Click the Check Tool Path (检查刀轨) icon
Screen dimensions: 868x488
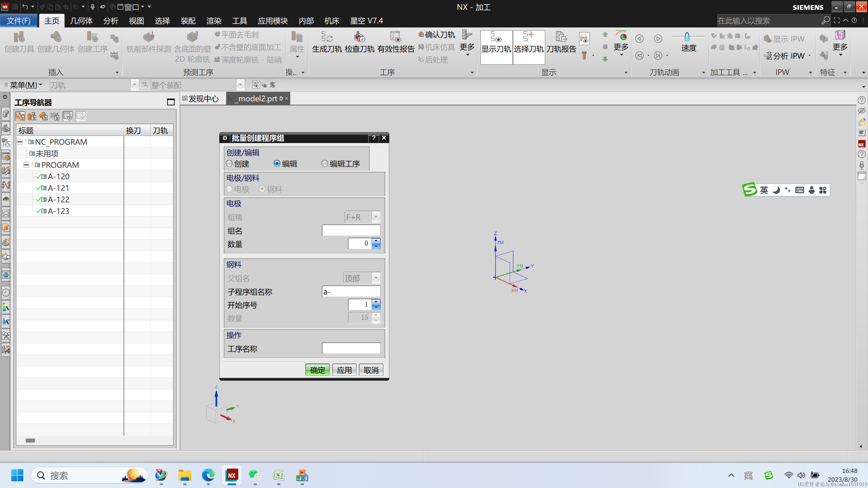coord(359,37)
